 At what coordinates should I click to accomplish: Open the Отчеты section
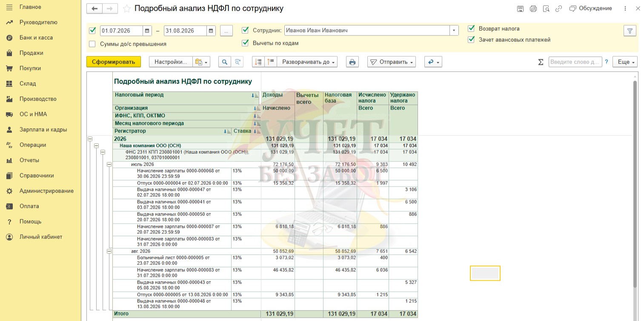point(29,160)
